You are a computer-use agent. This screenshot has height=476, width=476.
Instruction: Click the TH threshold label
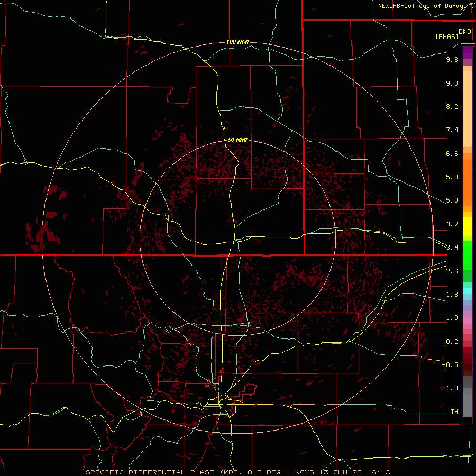coord(454,412)
